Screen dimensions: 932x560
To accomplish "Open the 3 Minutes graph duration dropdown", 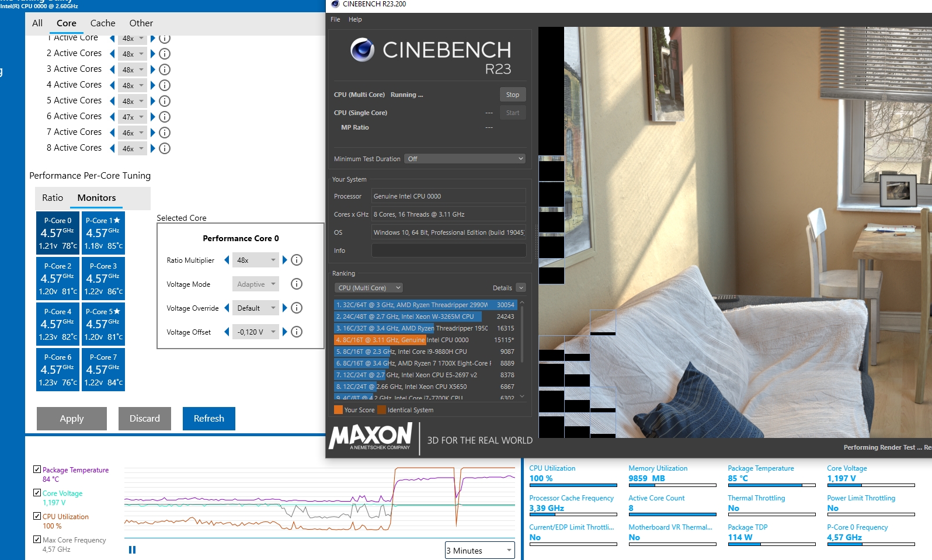I will coord(480,550).
